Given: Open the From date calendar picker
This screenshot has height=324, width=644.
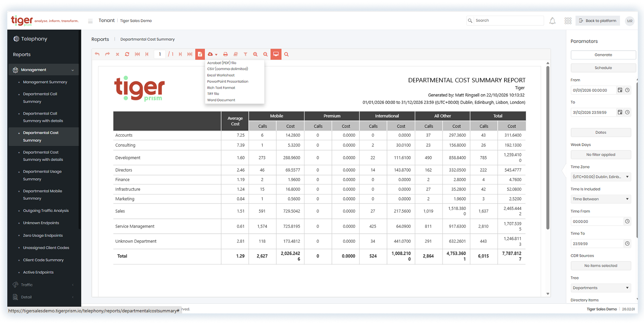Looking at the screenshot, I should pyautogui.click(x=620, y=90).
